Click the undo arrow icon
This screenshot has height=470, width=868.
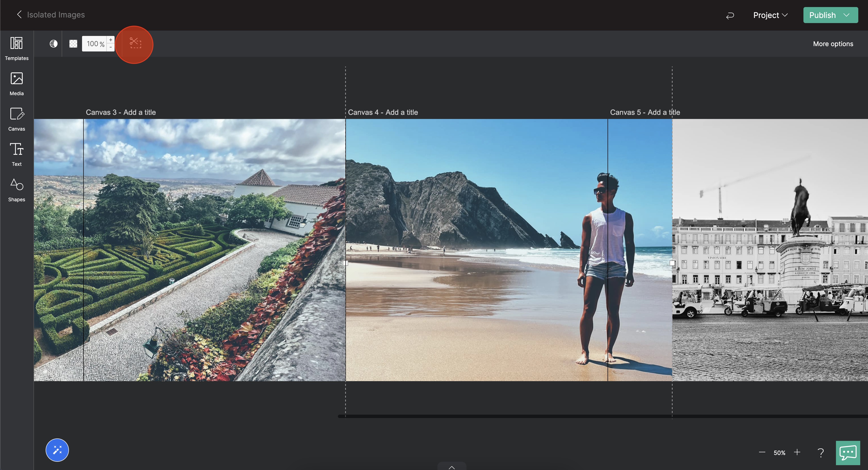coord(730,16)
